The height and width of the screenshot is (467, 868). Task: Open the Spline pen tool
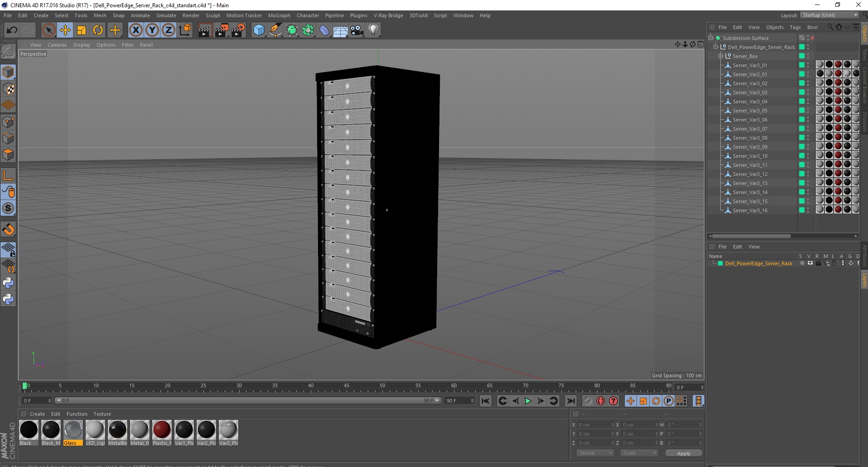click(x=275, y=30)
